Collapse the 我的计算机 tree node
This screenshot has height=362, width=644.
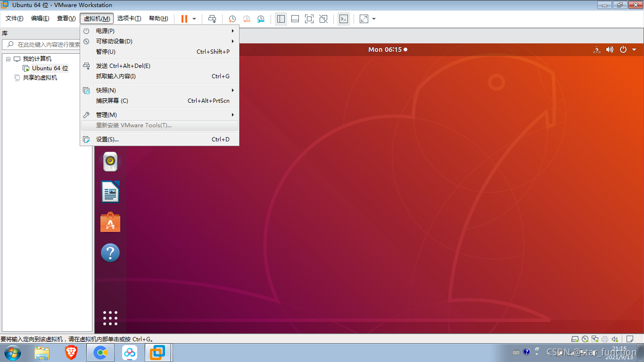point(8,59)
